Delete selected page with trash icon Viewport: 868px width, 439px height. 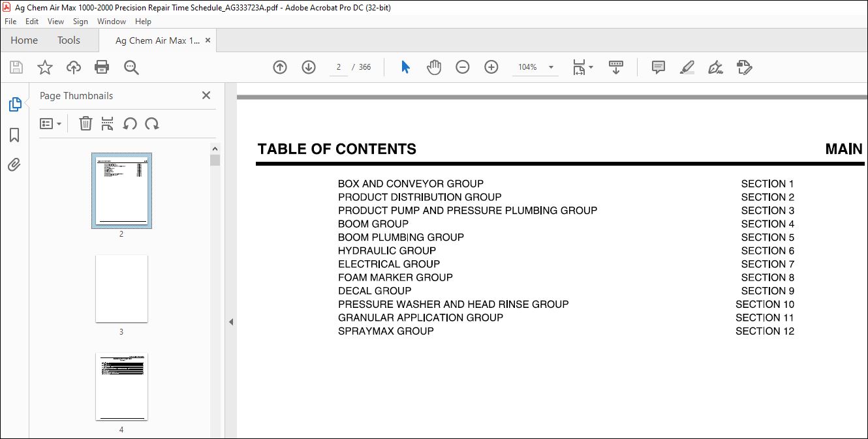(x=85, y=123)
